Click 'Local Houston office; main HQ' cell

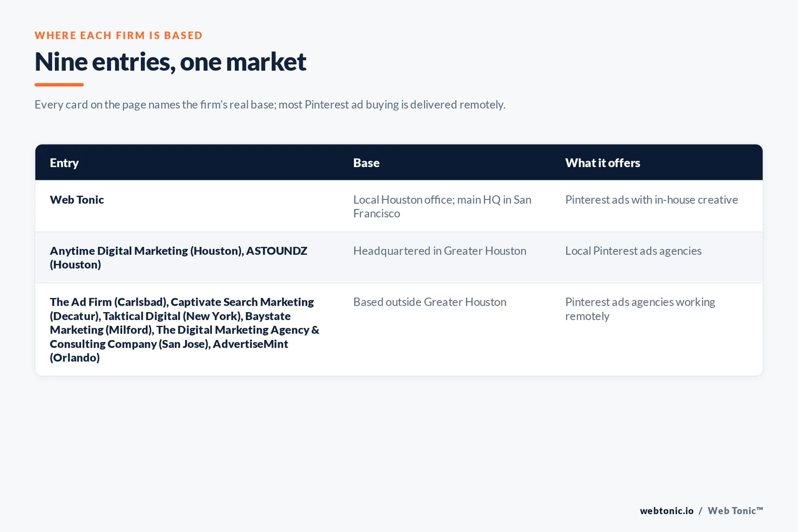coord(442,206)
